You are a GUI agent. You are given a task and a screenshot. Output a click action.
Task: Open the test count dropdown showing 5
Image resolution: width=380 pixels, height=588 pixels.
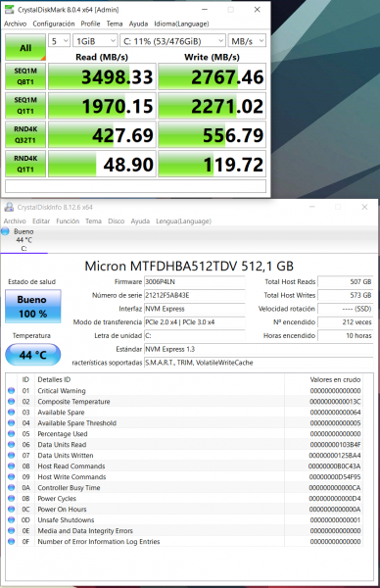point(59,41)
